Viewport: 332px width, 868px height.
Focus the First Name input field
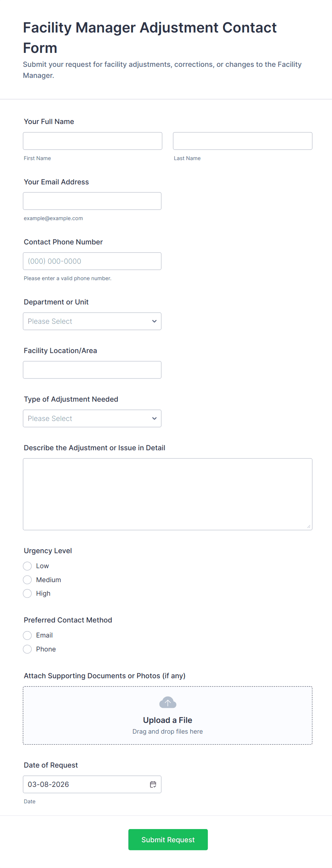[x=92, y=141]
